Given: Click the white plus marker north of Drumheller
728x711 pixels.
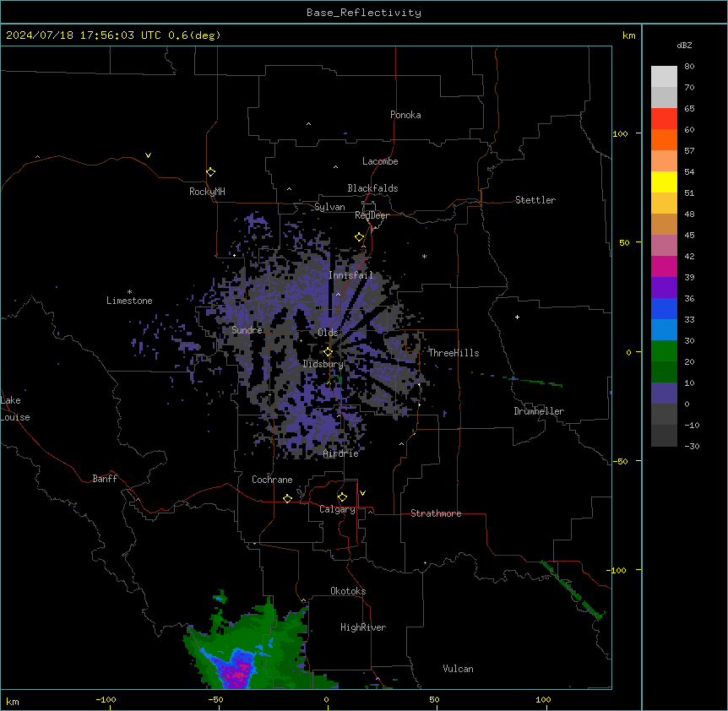Looking at the screenshot, I should [x=517, y=317].
